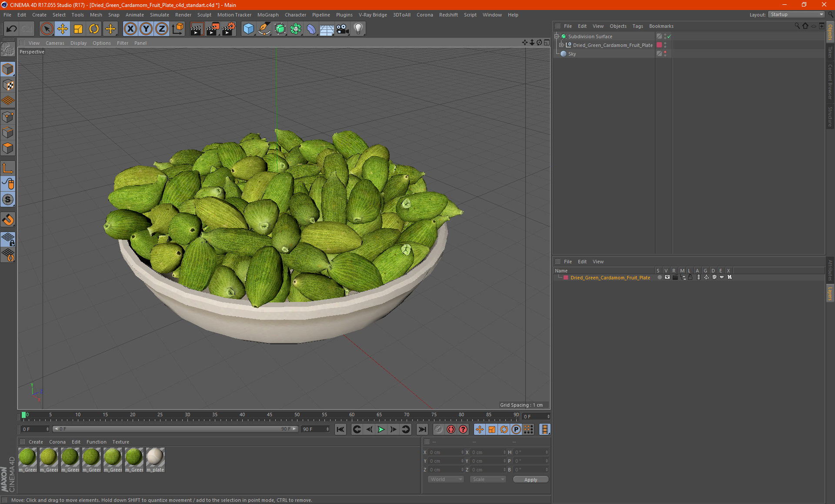Open the Spline pen tool

264,29
